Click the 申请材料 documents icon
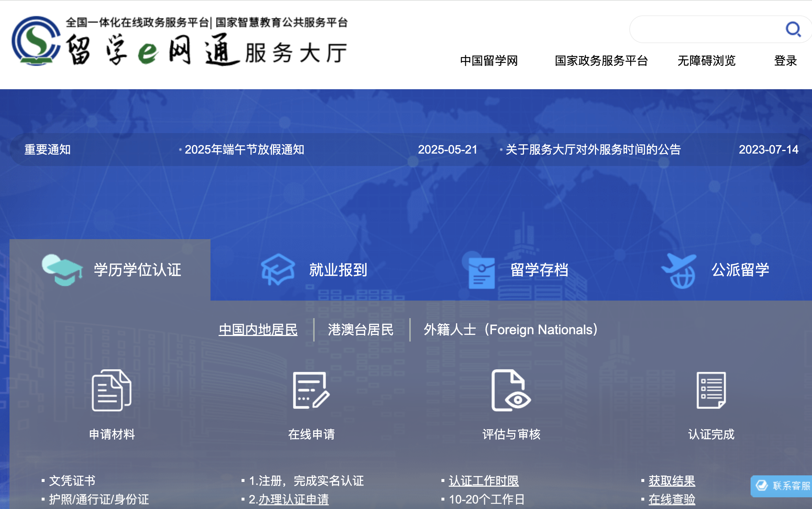 click(x=111, y=391)
